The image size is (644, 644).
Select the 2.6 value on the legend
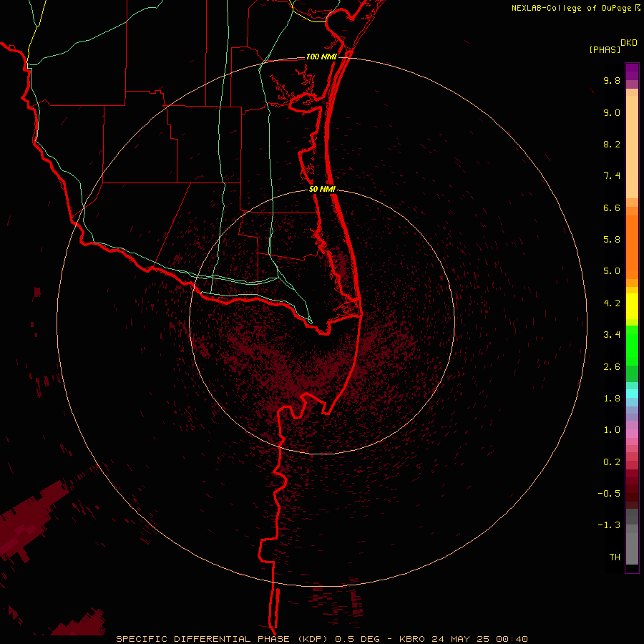coord(612,367)
